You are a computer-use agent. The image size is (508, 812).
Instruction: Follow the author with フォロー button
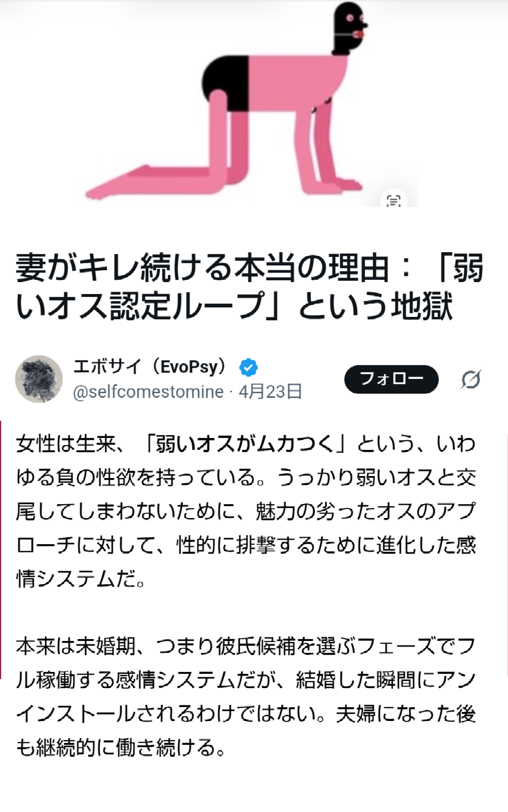(x=391, y=379)
